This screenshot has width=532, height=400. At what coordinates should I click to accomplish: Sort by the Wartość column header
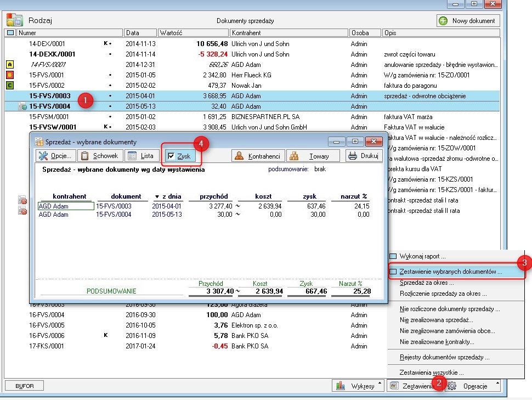193,33
